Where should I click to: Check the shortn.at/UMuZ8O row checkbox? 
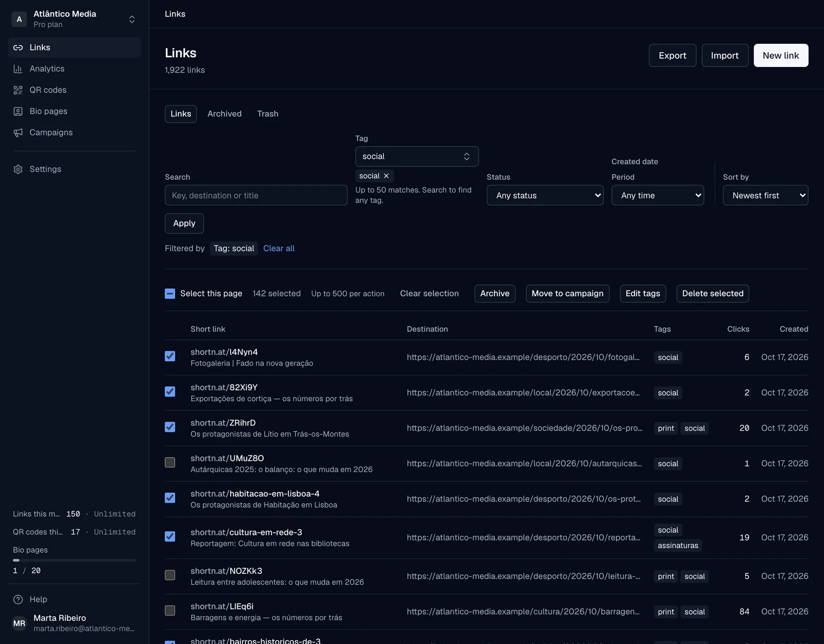pos(170,462)
